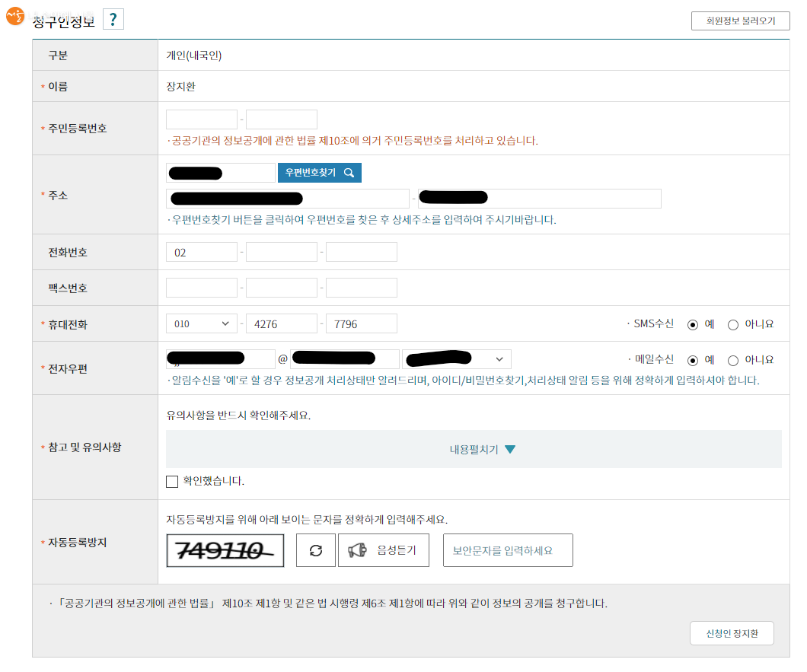Click the orange logo icon at top-left
Viewport: 807px width, 672px height.
(x=14, y=16)
